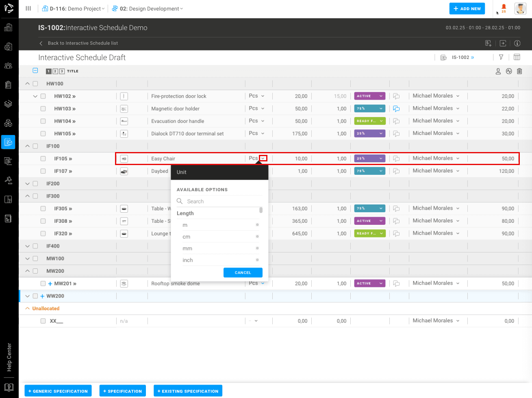Screen dimensions: 532x398
Task: Click the arrow-in-box icon in the header
Action: [x=503, y=43]
